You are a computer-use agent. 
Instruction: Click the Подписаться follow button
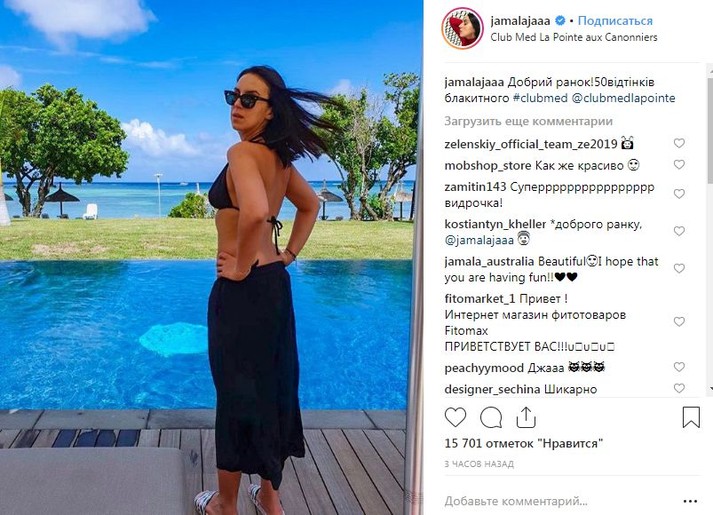(615, 21)
